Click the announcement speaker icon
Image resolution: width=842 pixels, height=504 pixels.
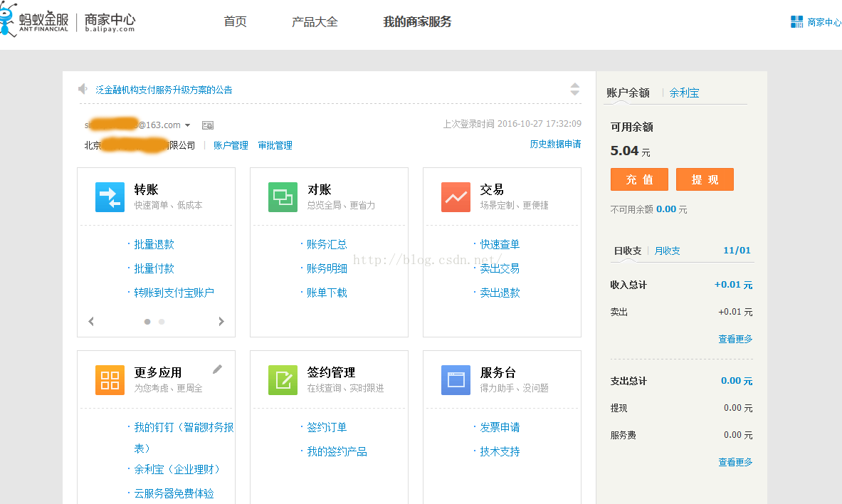click(83, 89)
